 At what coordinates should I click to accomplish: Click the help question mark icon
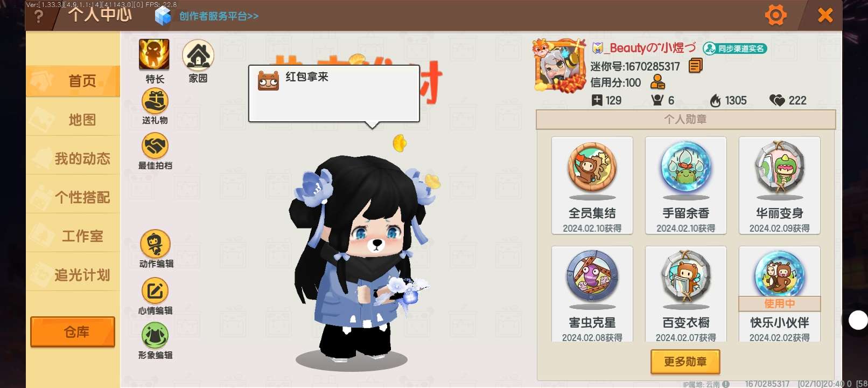tap(38, 16)
